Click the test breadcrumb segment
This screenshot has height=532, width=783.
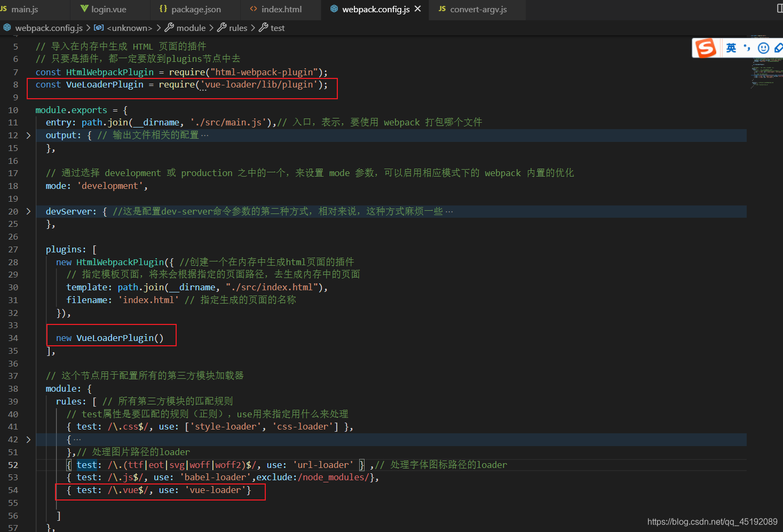tap(278, 28)
